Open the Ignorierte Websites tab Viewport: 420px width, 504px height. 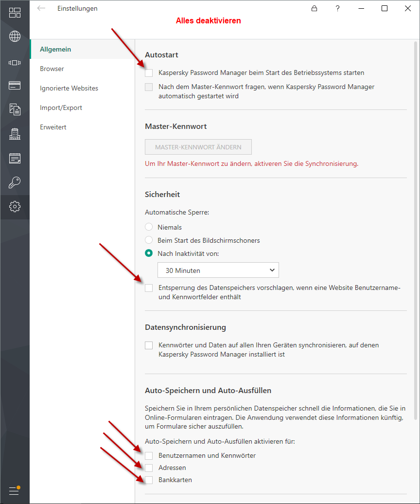click(x=82, y=88)
